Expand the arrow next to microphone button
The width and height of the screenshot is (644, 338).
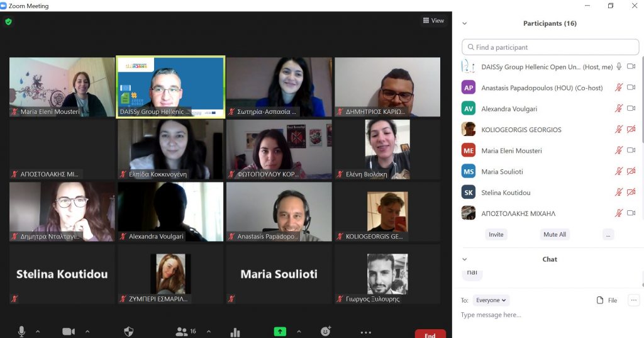(38, 332)
